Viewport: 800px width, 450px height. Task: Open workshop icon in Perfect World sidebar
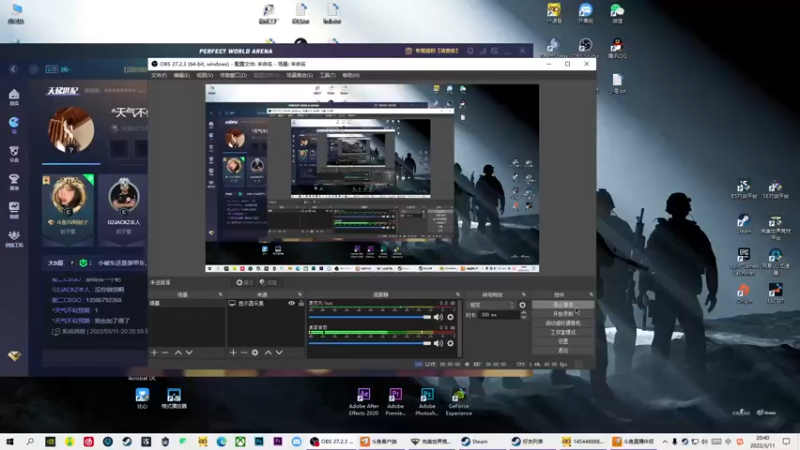click(x=14, y=238)
